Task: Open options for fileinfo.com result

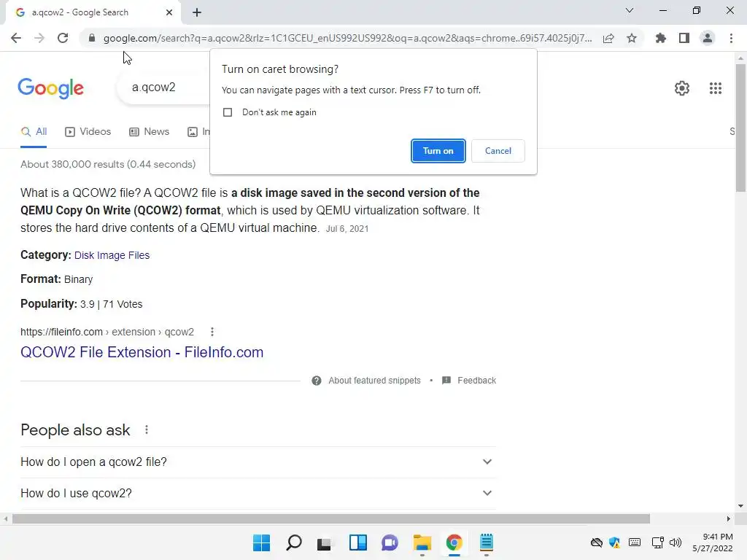Action: pyautogui.click(x=212, y=332)
